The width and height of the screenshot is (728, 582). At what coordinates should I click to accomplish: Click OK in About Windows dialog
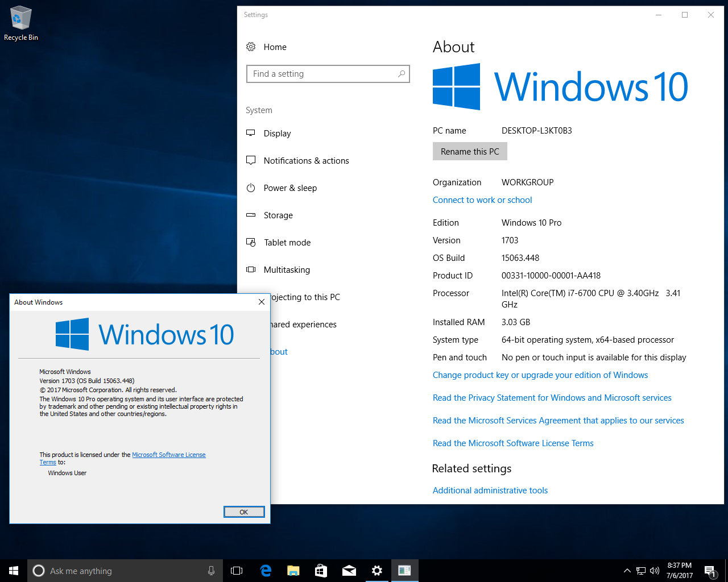(x=244, y=512)
